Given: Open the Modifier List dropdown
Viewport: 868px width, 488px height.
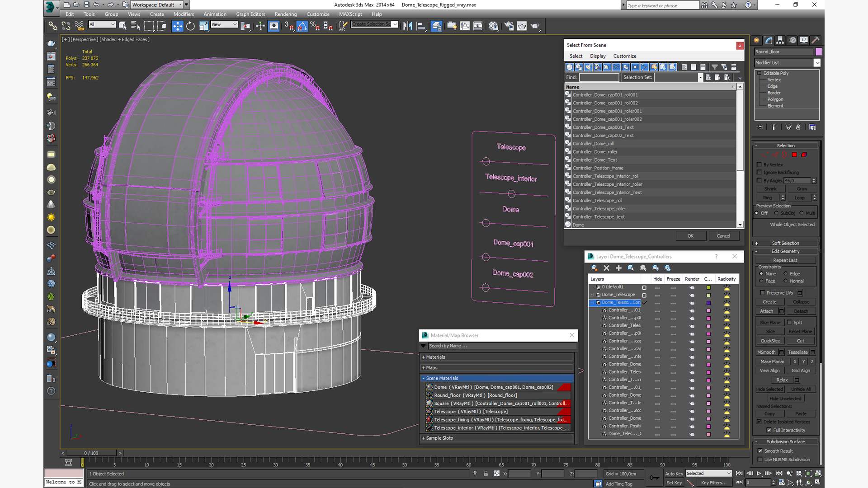Looking at the screenshot, I should click(x=817, y=63).
